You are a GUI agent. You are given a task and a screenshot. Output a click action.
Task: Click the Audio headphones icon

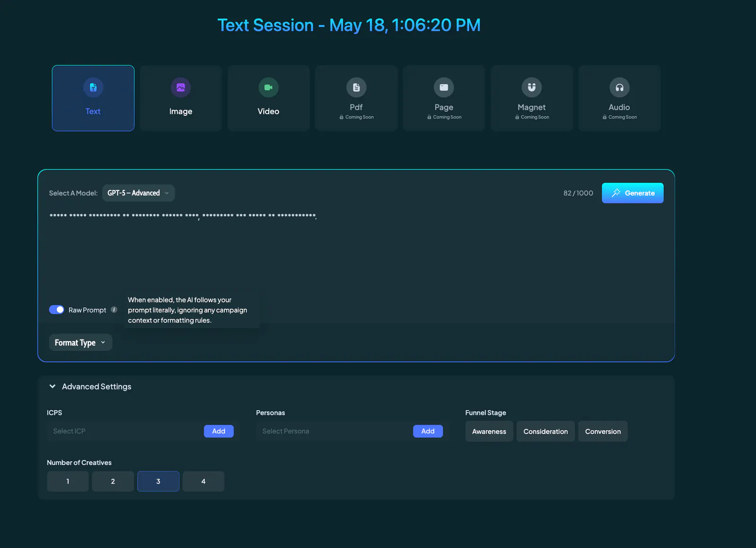[619, 87]
